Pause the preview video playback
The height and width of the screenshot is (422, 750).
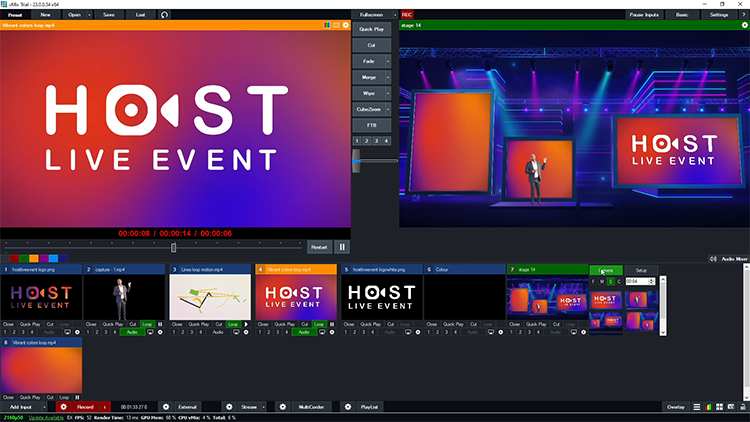point(343,246)
